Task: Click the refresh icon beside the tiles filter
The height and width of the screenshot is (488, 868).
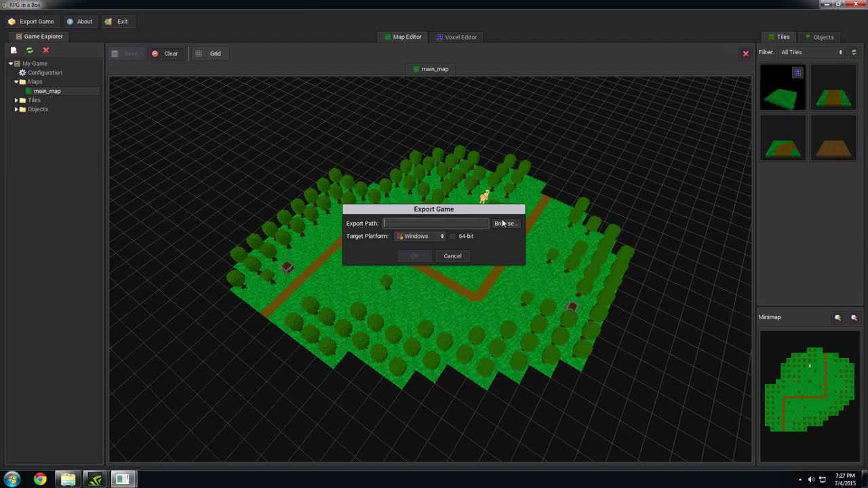Action: 853,52
